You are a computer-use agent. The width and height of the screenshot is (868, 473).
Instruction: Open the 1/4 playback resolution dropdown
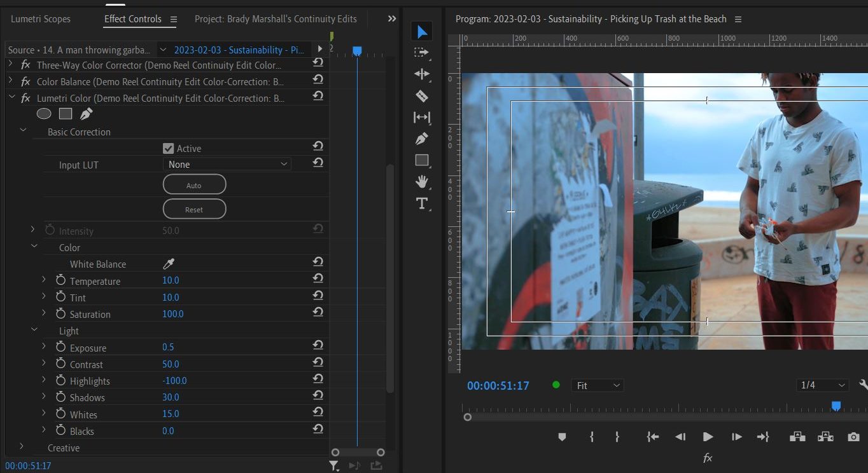click(x=822, y=385)
